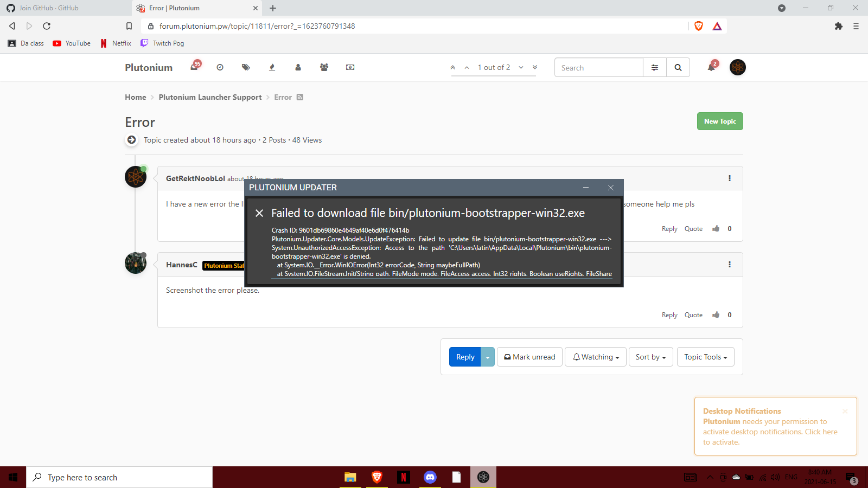Open the 1 out of 2 post indicator
868x488 pixels.
click(494, 67)
